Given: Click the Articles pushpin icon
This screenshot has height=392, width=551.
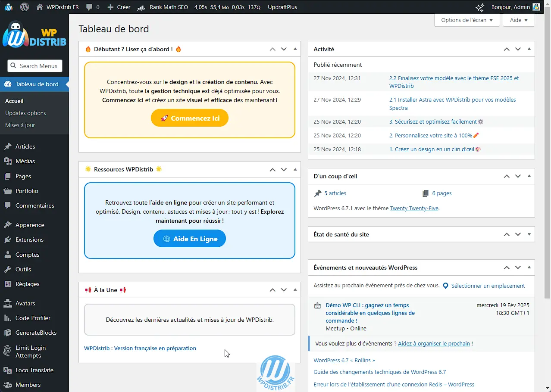Looking at the screenshot, I should tap(8, 146).
